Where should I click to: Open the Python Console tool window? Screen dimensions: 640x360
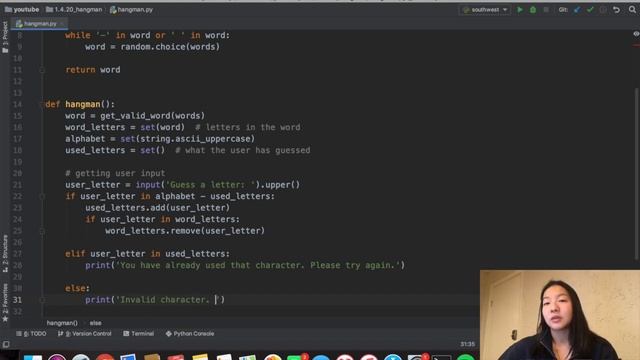pyautogui.click(x=190, y=333)
